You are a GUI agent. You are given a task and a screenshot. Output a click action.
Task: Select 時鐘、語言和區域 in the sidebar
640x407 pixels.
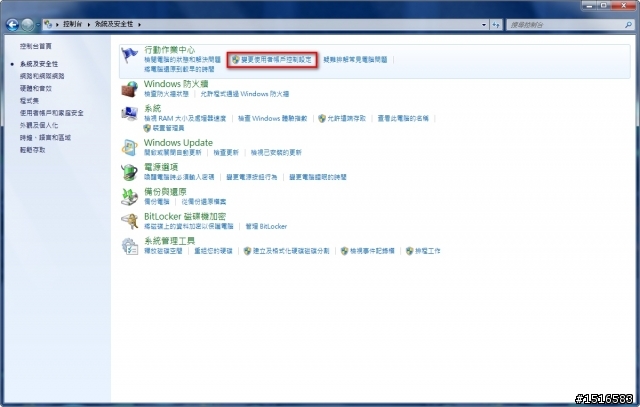(45, 138)
